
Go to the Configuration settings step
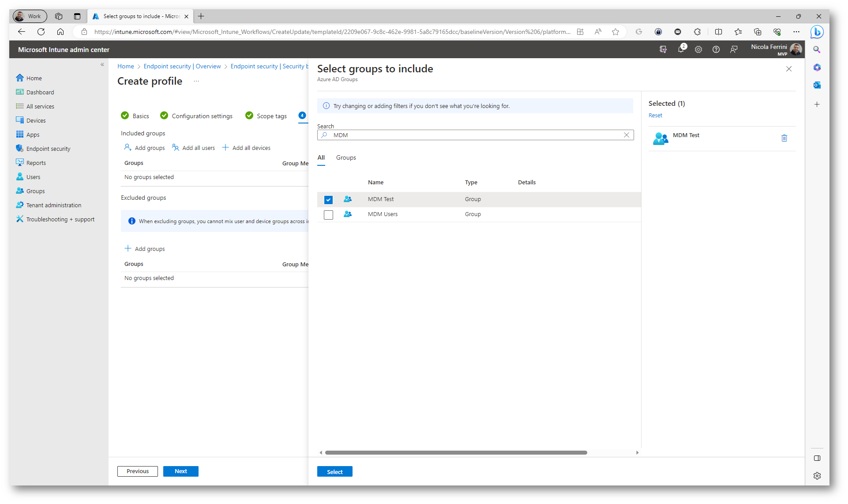click(x=196, y=116)
